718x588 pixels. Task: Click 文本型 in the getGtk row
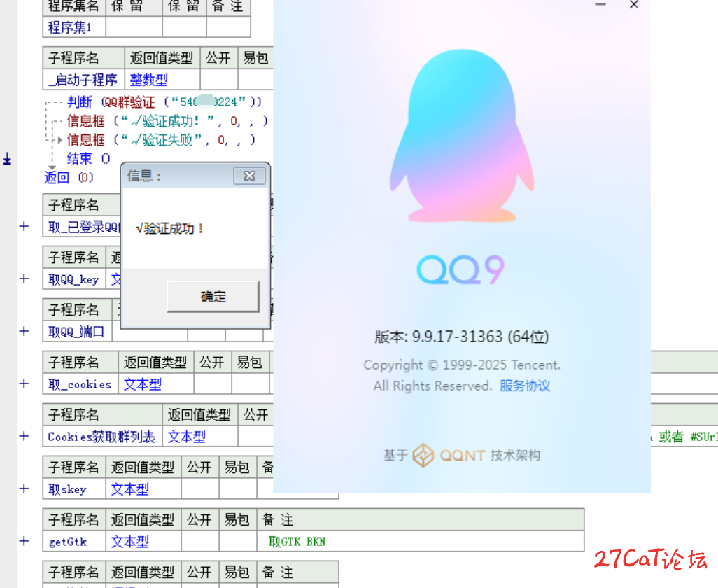[x=130, y=542]
